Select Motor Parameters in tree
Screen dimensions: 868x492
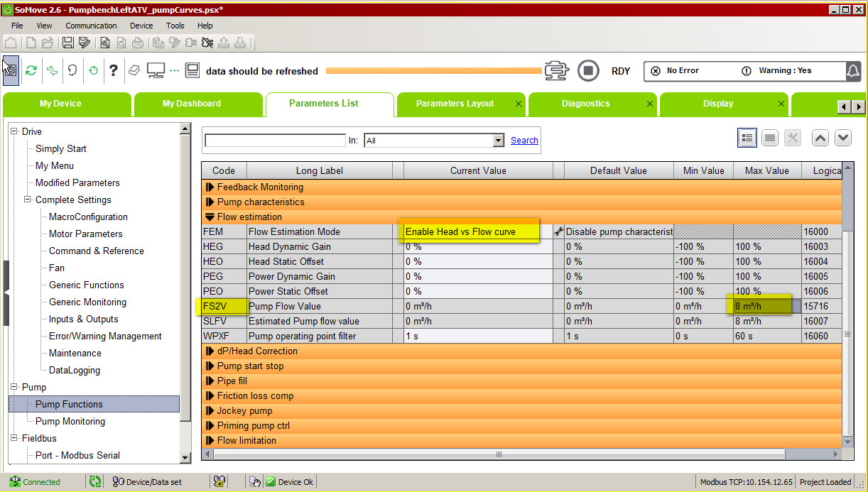[x=85, y=234]
